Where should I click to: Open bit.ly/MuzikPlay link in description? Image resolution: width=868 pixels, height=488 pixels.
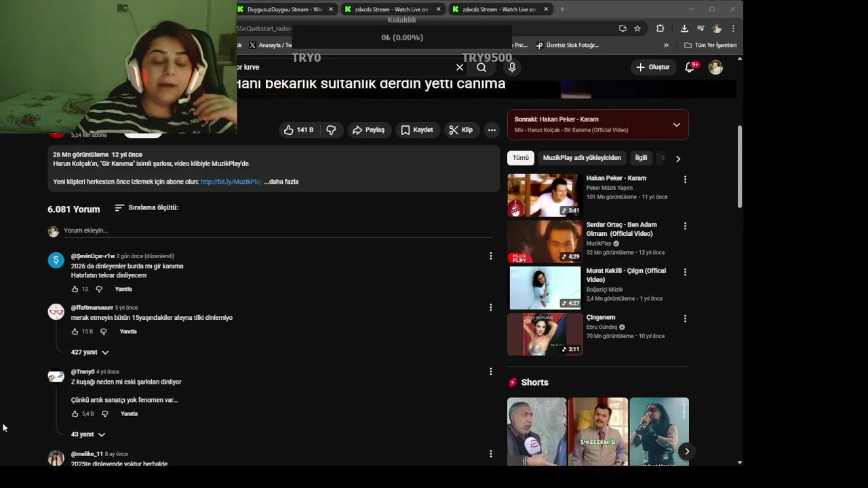(x=231, y=182)
